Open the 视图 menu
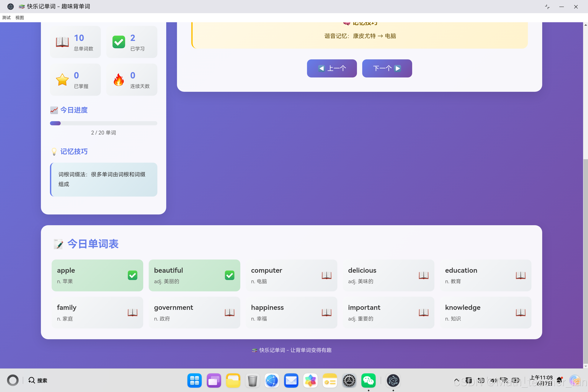The image size is (588, 392). [x=19, y=18]
